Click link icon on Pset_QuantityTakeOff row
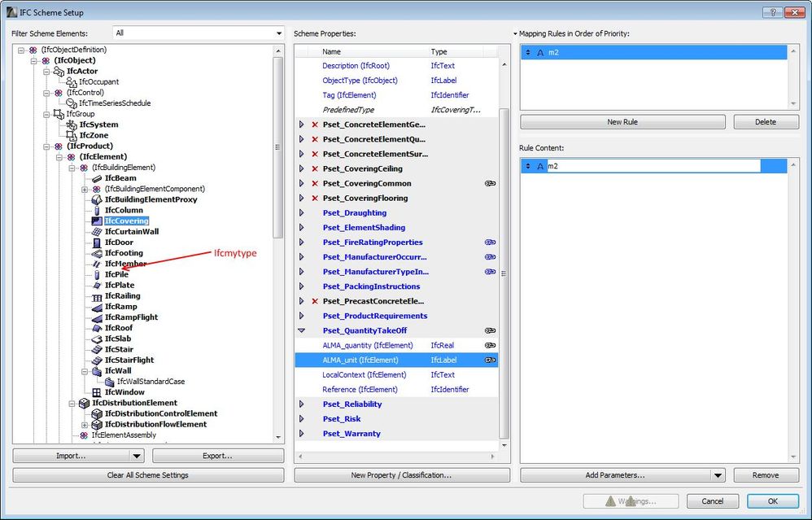Screen dimensions: 812x520 click(490, 330)
